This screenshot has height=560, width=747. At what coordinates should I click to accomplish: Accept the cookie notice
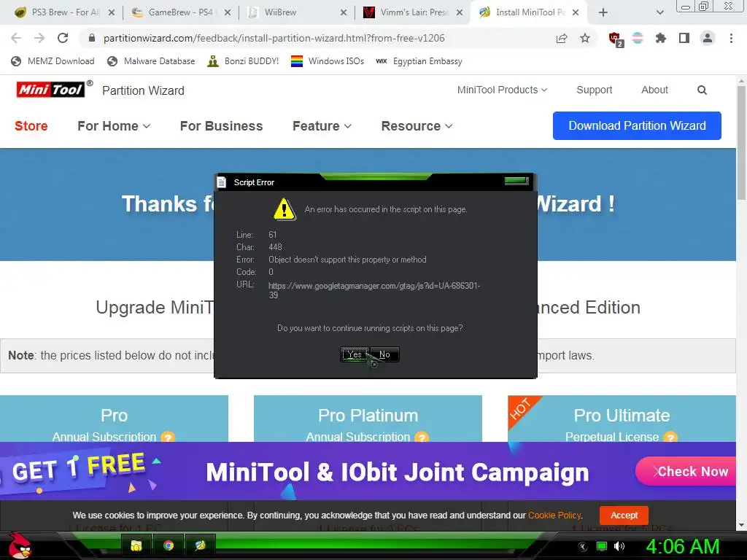[x=624, y=516]
